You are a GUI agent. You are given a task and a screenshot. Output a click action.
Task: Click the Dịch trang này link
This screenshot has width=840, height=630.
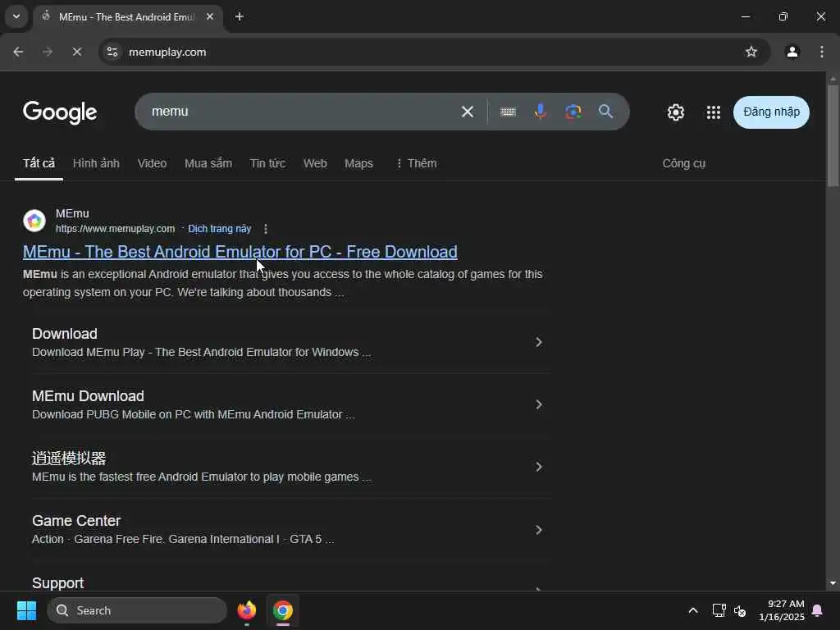tap(220, 229)
